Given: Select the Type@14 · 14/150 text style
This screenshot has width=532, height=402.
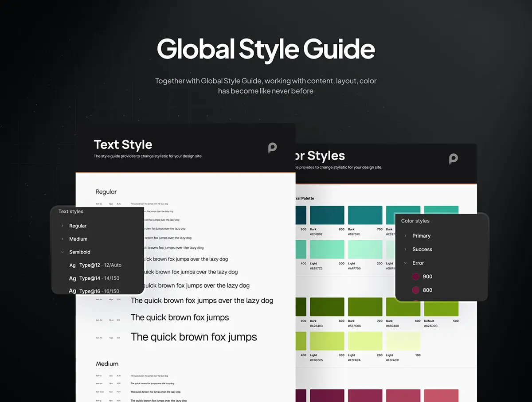Looking at the screenshot, I should coord(99,278).
